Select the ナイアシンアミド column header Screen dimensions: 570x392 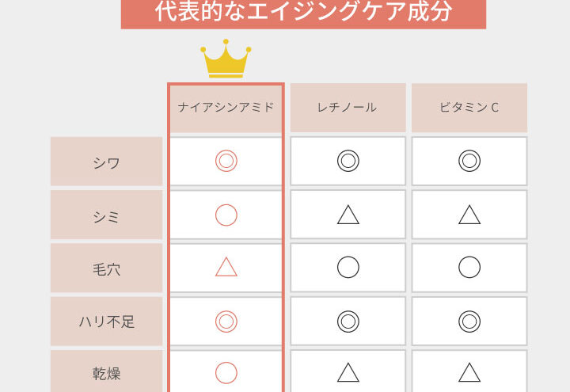pos(226,107)
